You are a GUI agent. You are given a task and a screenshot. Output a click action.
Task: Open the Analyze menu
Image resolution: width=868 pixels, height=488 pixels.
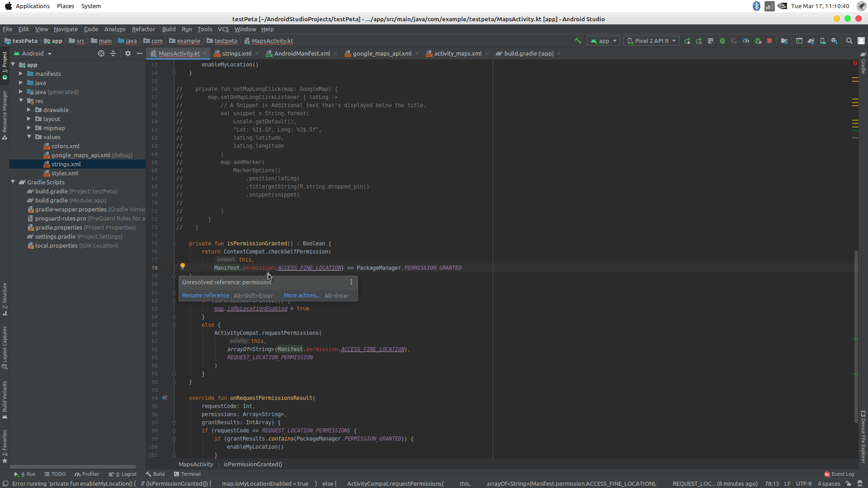click(114, 29)
